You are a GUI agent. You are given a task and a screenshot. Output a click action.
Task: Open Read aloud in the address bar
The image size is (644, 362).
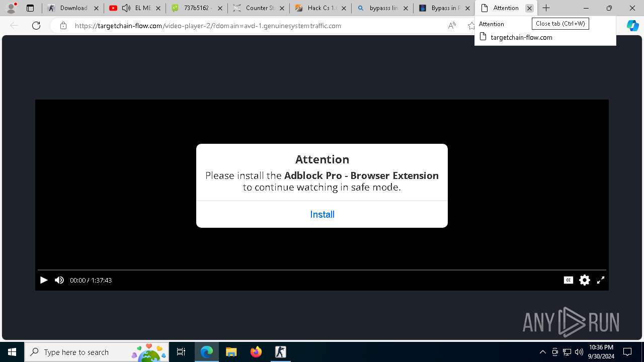pyautogui.click(x=452, y=26)
